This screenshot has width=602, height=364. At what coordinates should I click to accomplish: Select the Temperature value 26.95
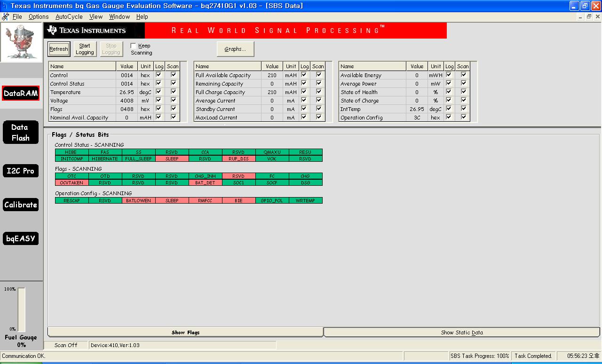pyautogui.click(x=127, y=92)
